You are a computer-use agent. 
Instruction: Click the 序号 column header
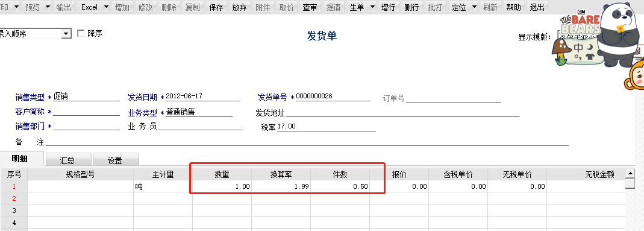click(x=14, y=175)
